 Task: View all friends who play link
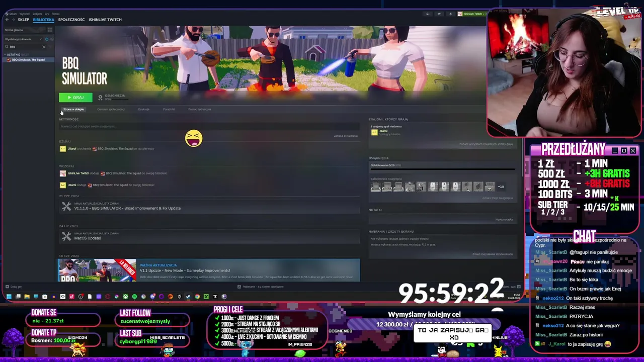(x=486, y=144)
